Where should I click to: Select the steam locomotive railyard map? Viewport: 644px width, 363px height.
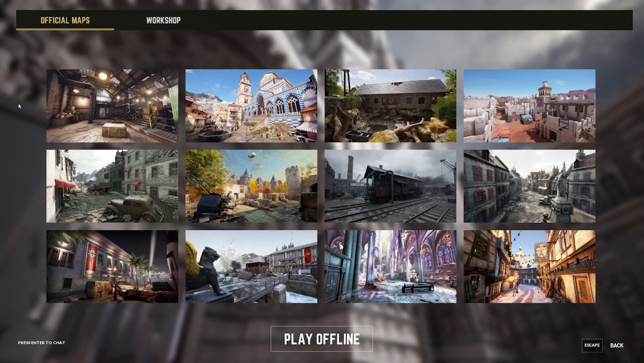click(x=390, y=186)
